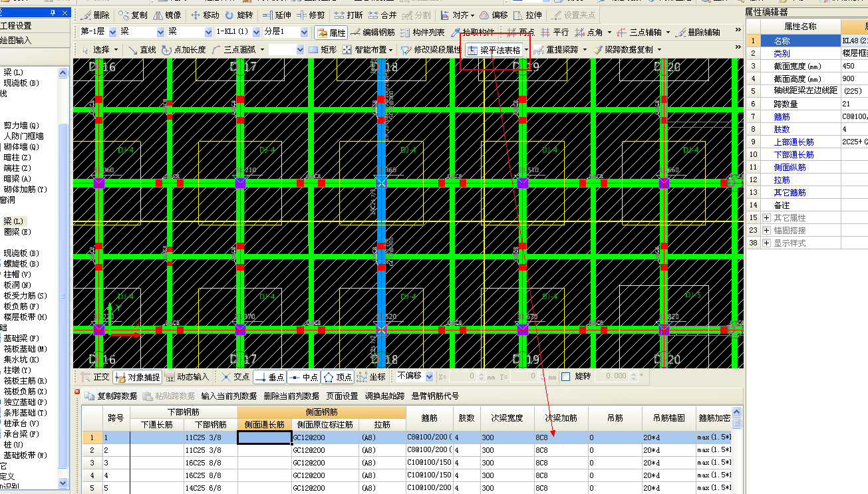
Task: Toggle 动态输入 dynamic input
Action: coord(187,377)
